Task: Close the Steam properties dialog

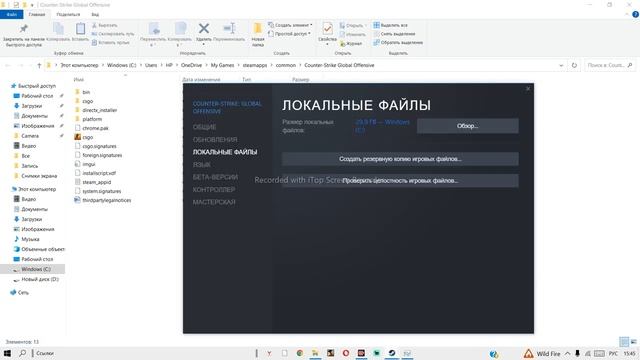Action: pyautogui.click(x=528, y=89)
